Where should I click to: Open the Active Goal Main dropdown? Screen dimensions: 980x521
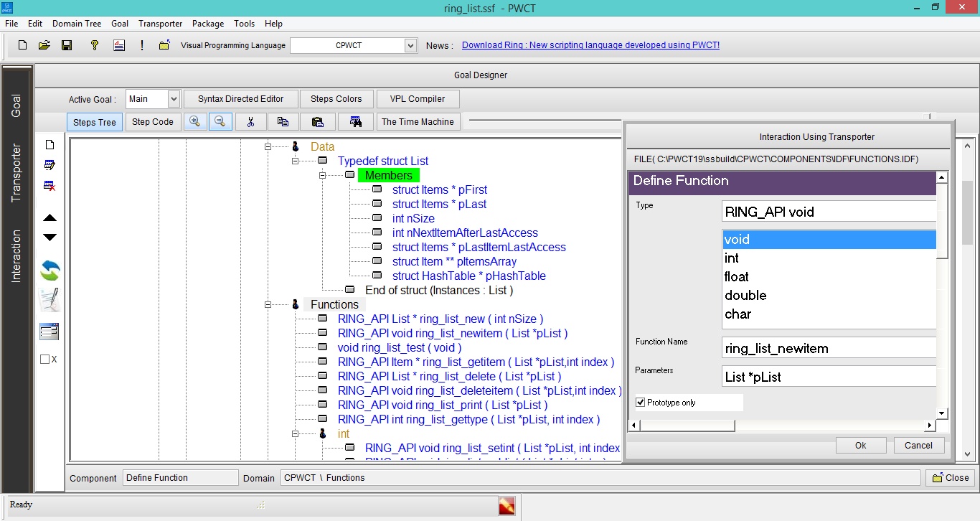click(174, 99)
